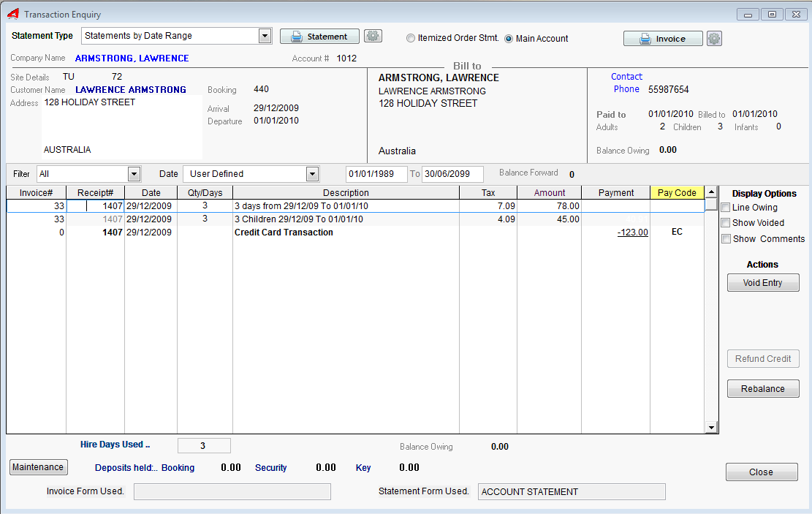Click the booking number 440
This screenshot has width=812, height=514.
point(261,89)
